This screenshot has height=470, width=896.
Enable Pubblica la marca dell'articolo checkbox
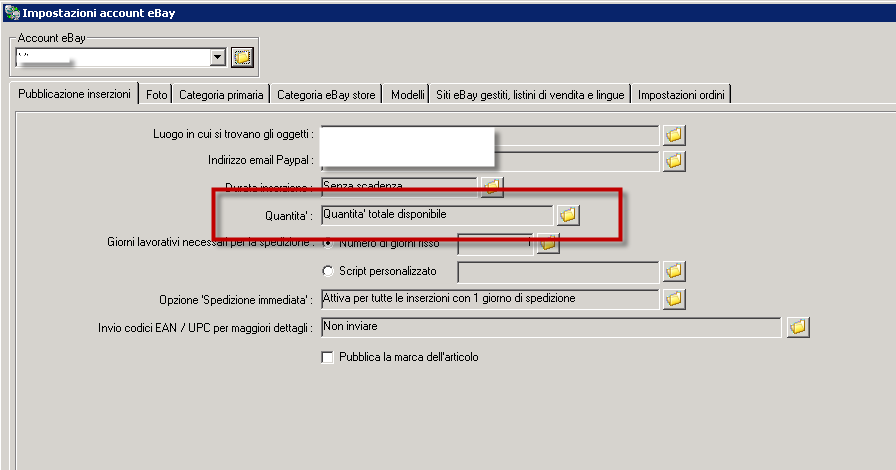click(327, 357)
